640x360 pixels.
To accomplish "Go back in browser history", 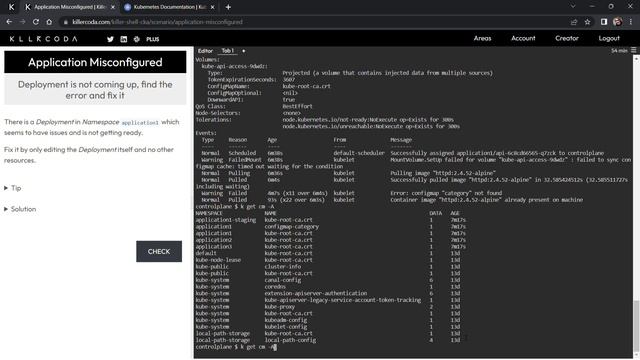I will 9,22.
